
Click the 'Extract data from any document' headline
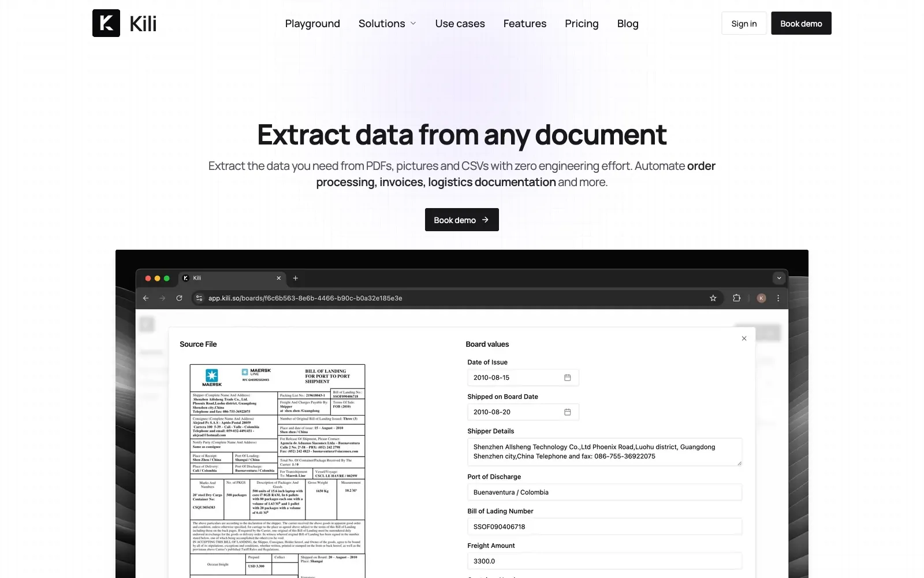[x=462, y=135]
